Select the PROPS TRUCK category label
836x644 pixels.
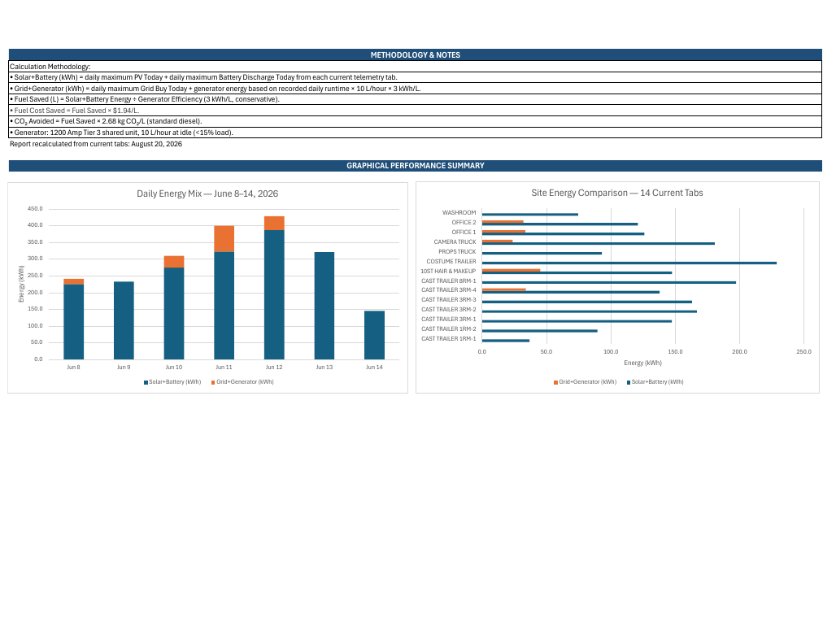[x=458, y=251]
